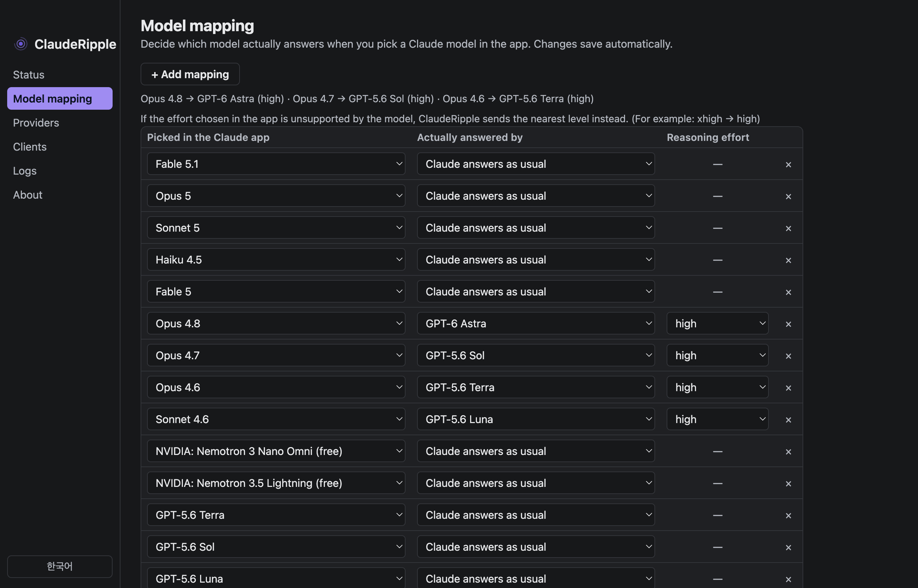This screenshot has height=588, width=918.
Task: Open the Opus 4.6 source model dropdown
Action: pos(276,387)
